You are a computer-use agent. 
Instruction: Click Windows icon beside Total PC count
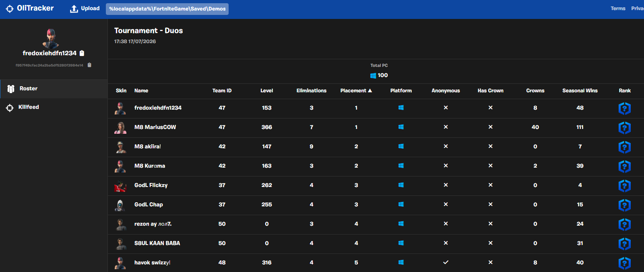click(373, 75)
